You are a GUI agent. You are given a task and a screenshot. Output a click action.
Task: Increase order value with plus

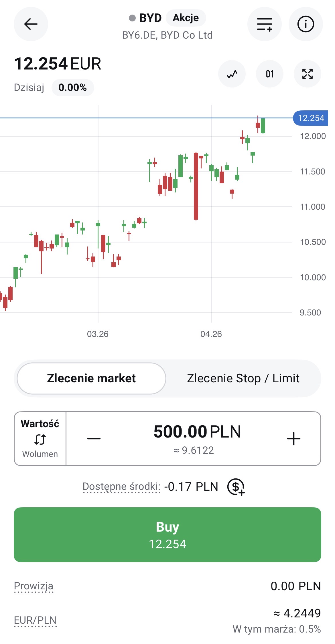click(293, 439)
